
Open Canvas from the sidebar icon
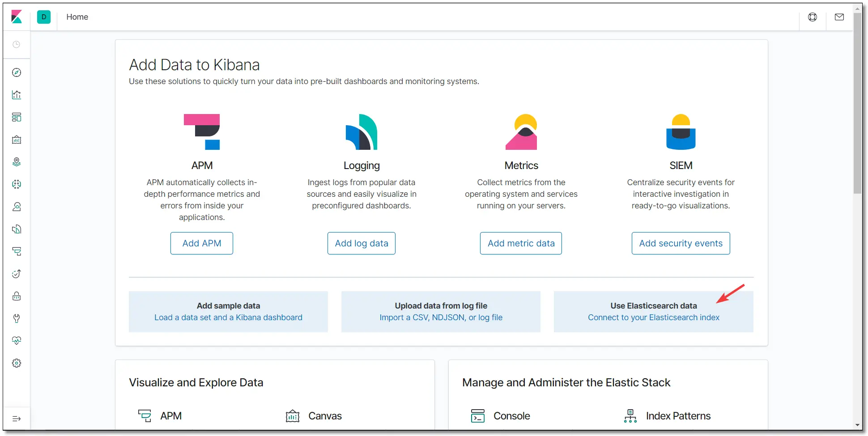point(17,140)
